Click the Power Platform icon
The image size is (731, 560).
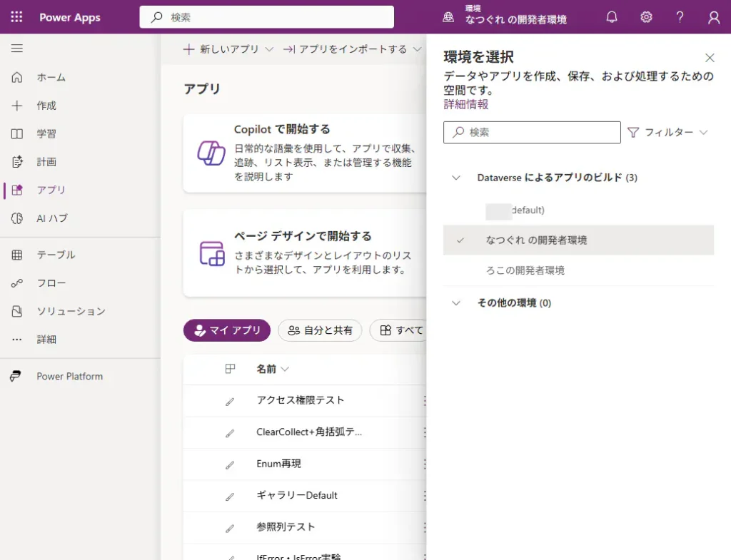pyautogui.click(x=16, y=376)
